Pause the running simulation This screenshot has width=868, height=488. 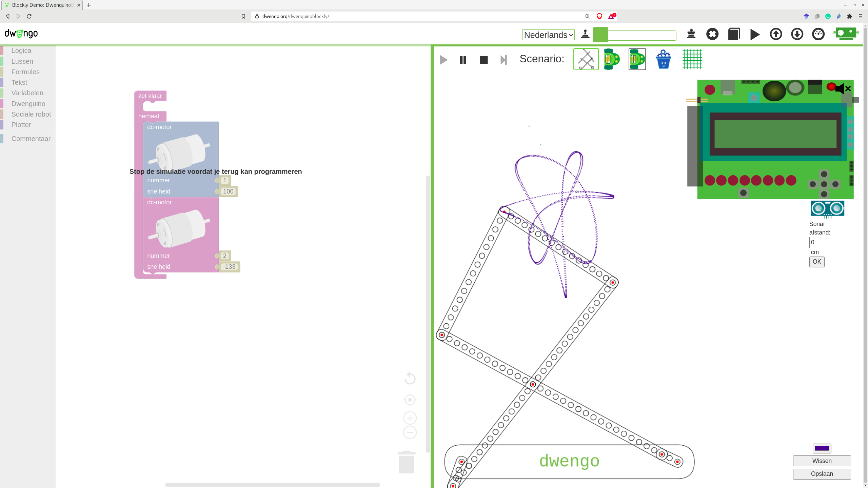click(463, 60)
